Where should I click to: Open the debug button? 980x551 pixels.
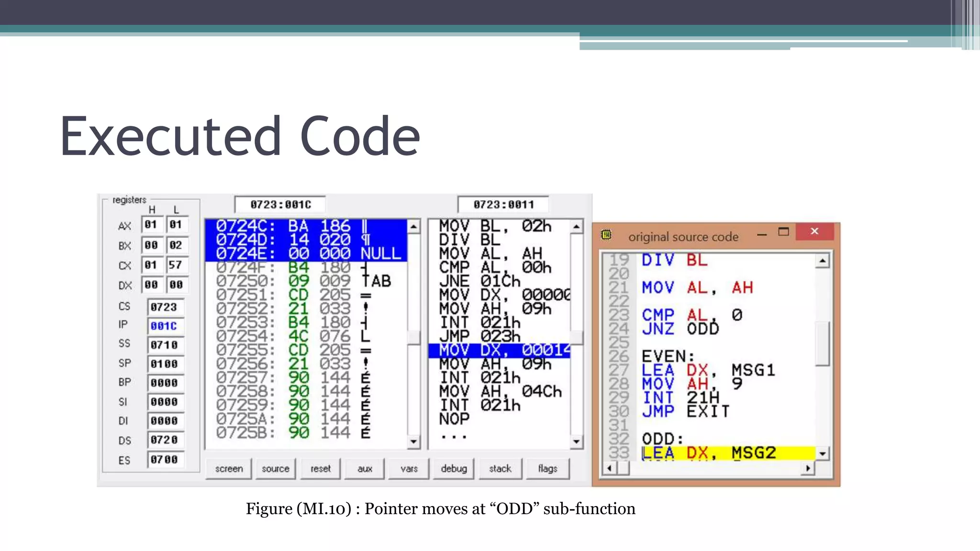click(454, 469)
